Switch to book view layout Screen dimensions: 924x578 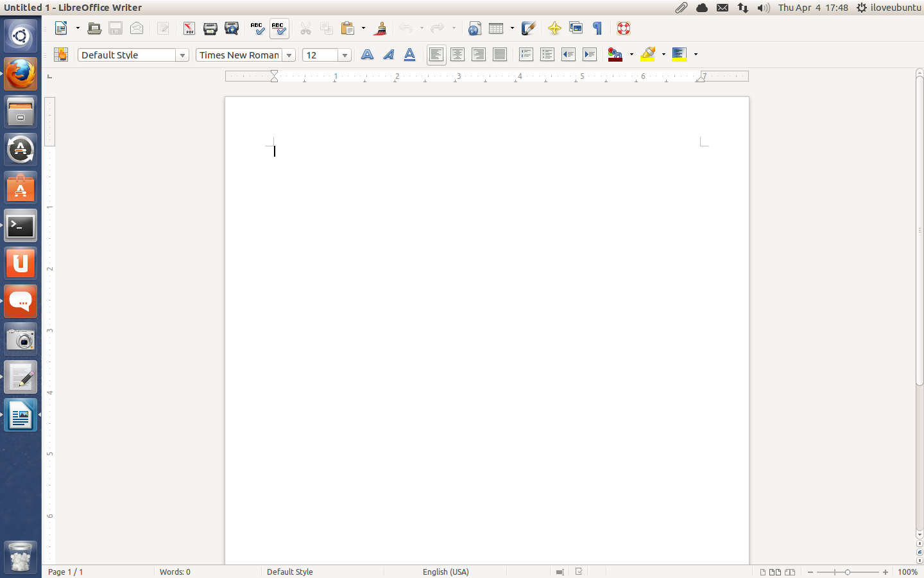pyautogui.click(x=790, y=572)
